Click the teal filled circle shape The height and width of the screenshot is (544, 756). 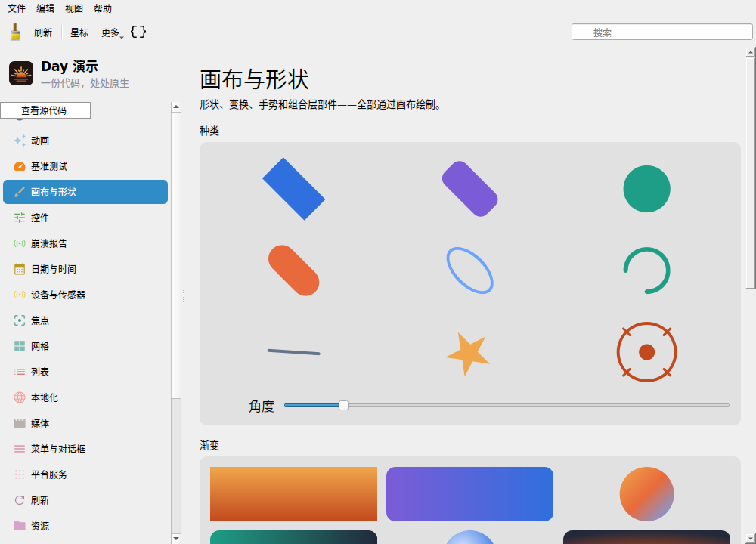click(646, 189)
